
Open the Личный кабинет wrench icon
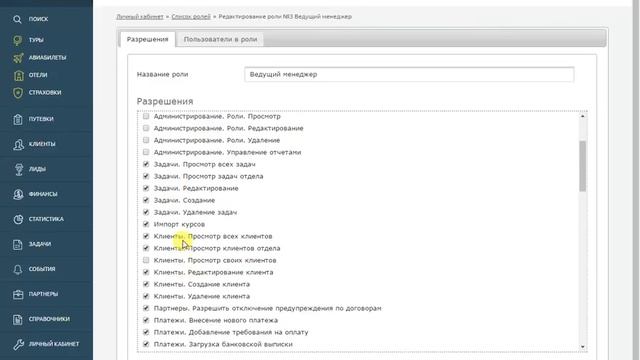tap(18, 344)
